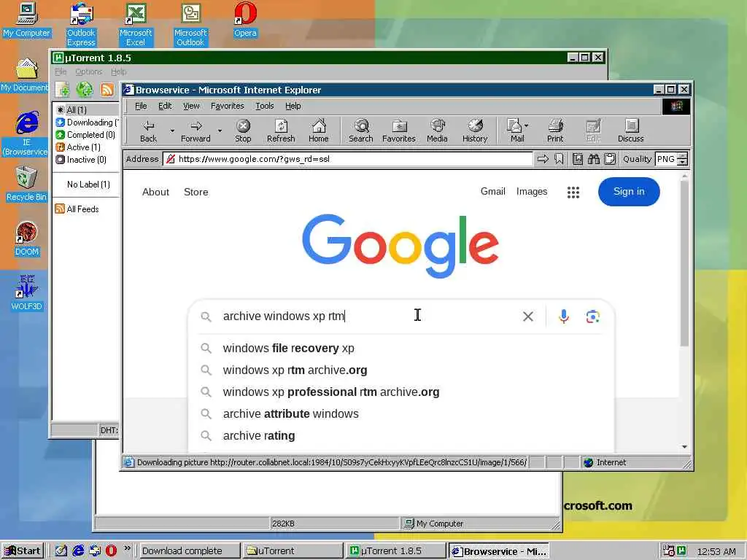Launch Opera from the quick launch bar
The width and height of the screenshot is (747, 560).
pyautogui.click(x=111, y=551)
